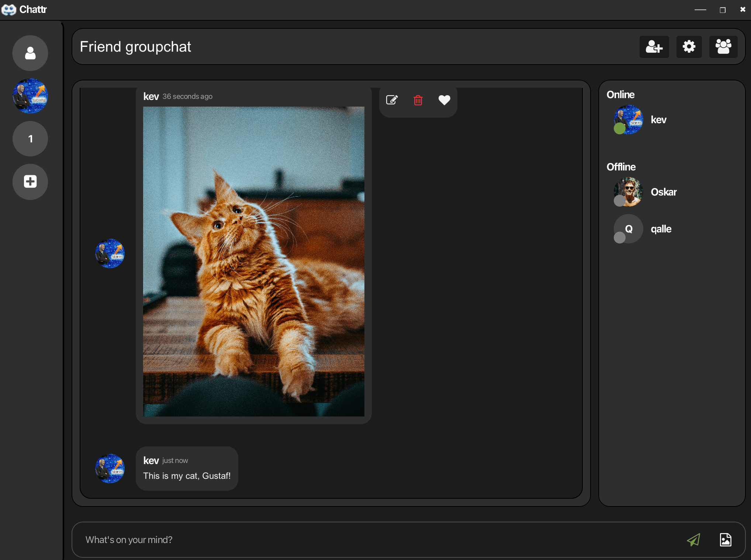Open the groupchat settings gear

tap(688, 47)
